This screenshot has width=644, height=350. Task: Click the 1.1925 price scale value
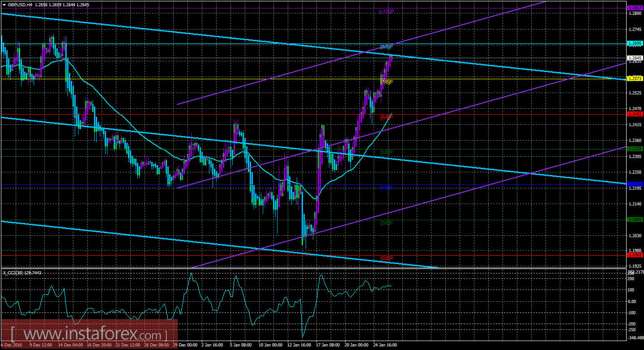pyautogui.click(x=635, y=266)
